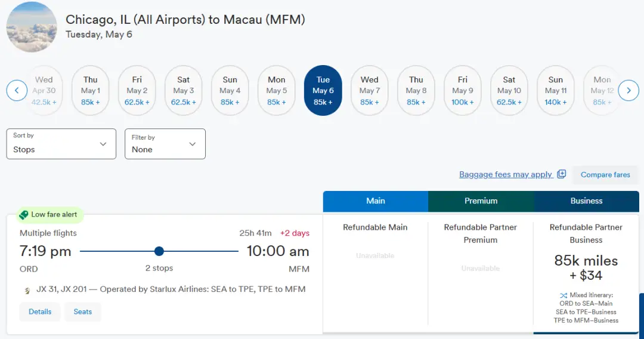The image size is (644, 339).
Task: Open the Baggage fees may apply link
Action: [x=506, y=174]
